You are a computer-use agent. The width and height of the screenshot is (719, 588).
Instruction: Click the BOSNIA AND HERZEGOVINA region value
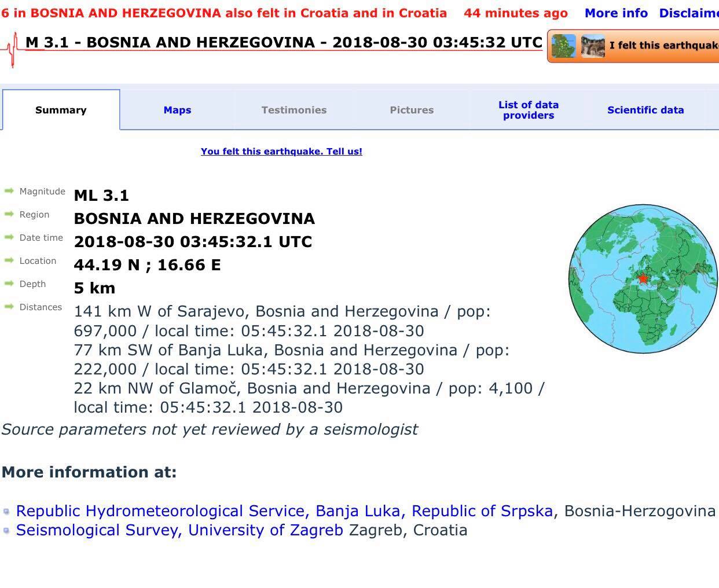point(195,219)
